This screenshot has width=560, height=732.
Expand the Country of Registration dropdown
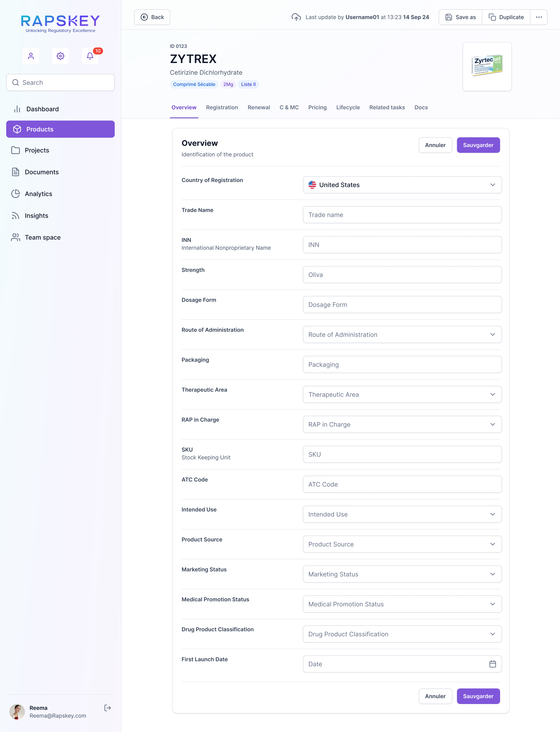[402, 185]
